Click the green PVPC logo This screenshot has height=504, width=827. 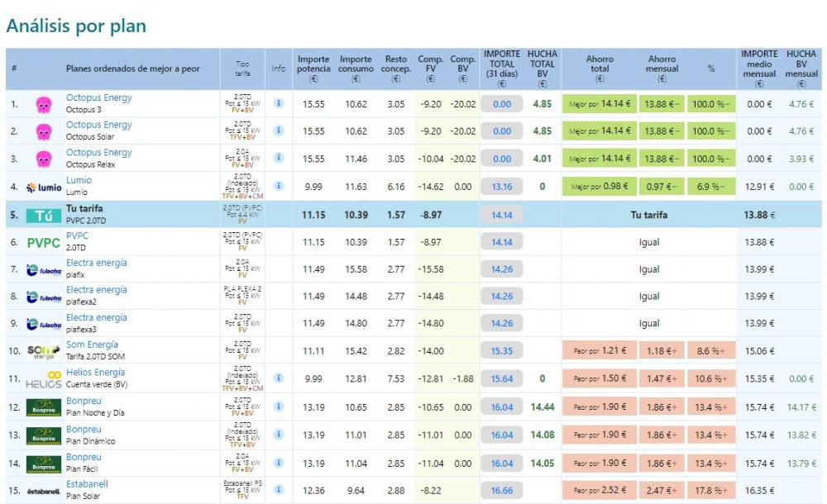click(44, 243)
